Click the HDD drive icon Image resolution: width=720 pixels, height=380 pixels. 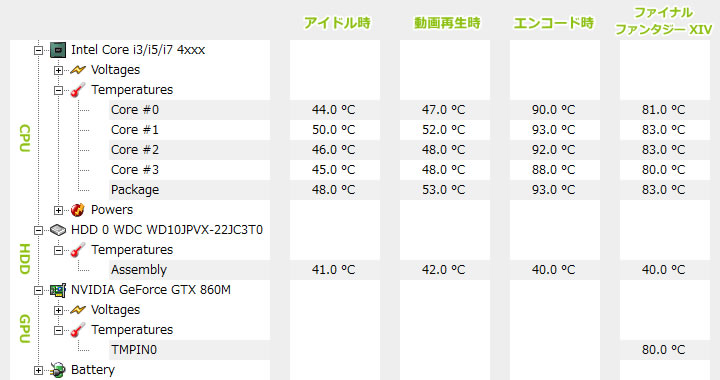58,230
